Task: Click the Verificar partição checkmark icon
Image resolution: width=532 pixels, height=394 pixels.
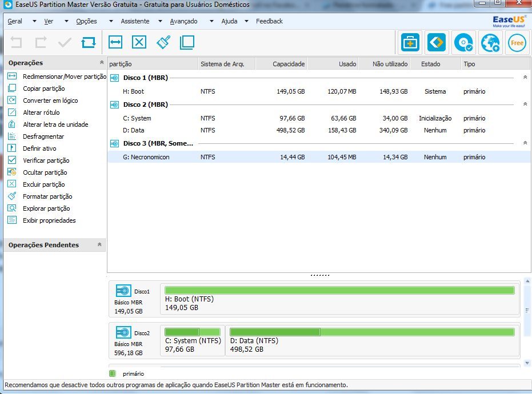Action: tap(12, 160)
